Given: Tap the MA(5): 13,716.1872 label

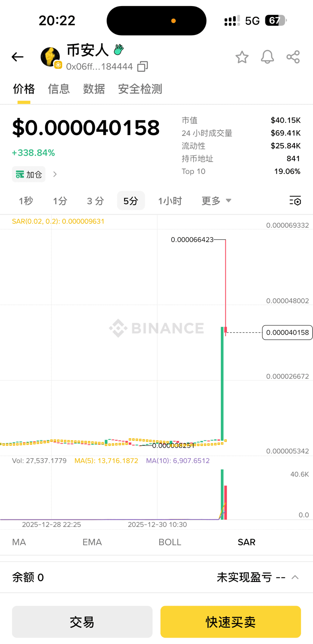Looking at the screenshot, I should pos(106,461).
